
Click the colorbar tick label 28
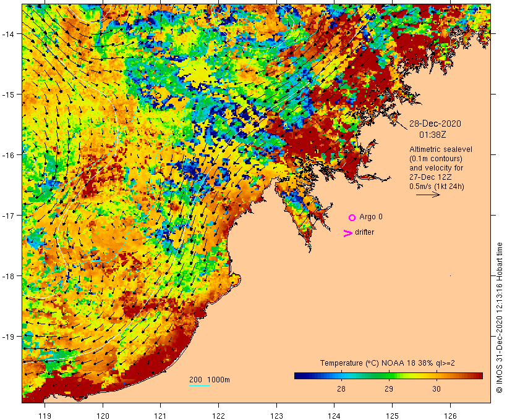click(341, 388)
